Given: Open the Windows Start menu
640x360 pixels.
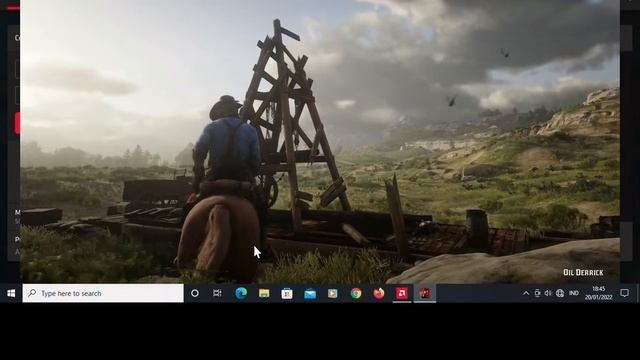Looking at the screenshot, I should coord(11,293).
